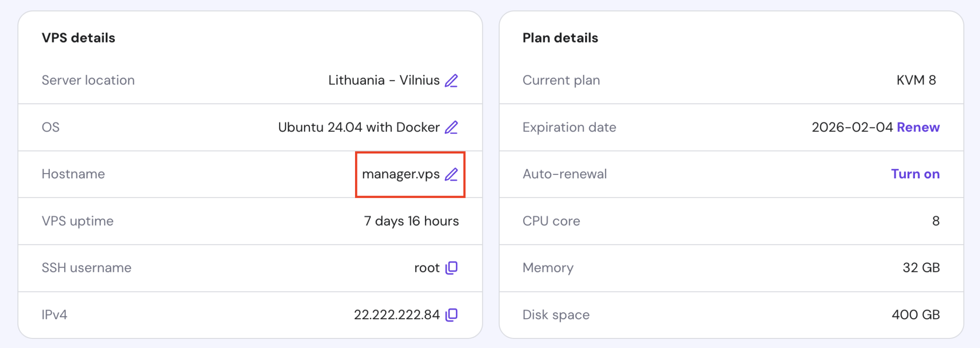
Task: Select the expiration date 2026-02-04
Action: (853, 127)
